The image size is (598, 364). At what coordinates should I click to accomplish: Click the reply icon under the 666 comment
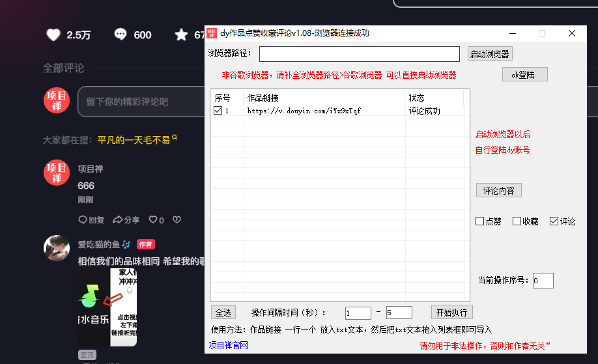coord(83,220)
